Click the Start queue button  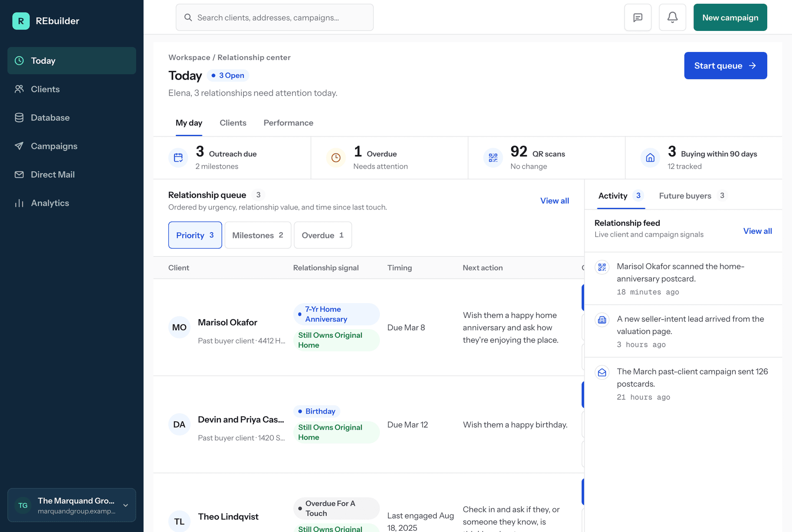[726, 66]
